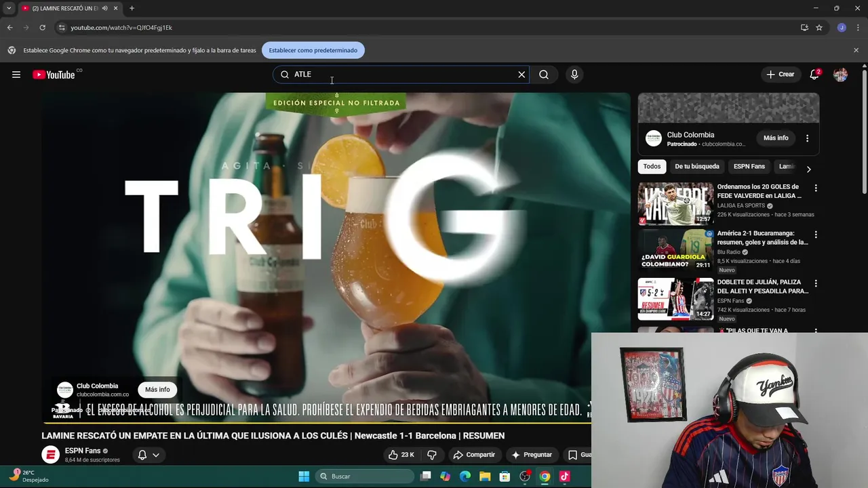
Task: Click Crear button in YouTube header
Action: point(781,75)
